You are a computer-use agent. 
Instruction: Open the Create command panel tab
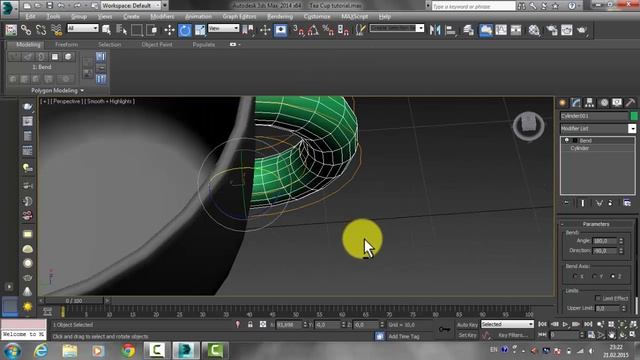(562, 102)
